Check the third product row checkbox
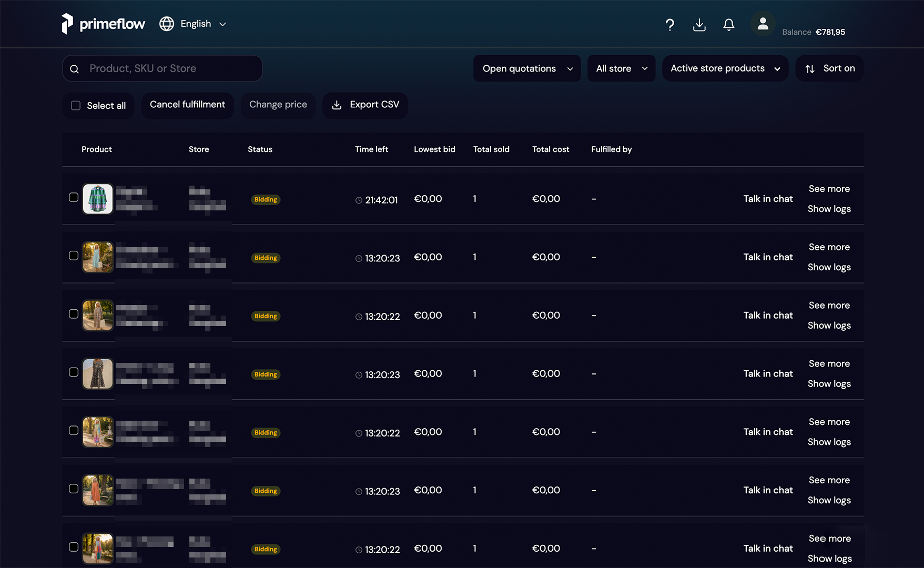 74,314
